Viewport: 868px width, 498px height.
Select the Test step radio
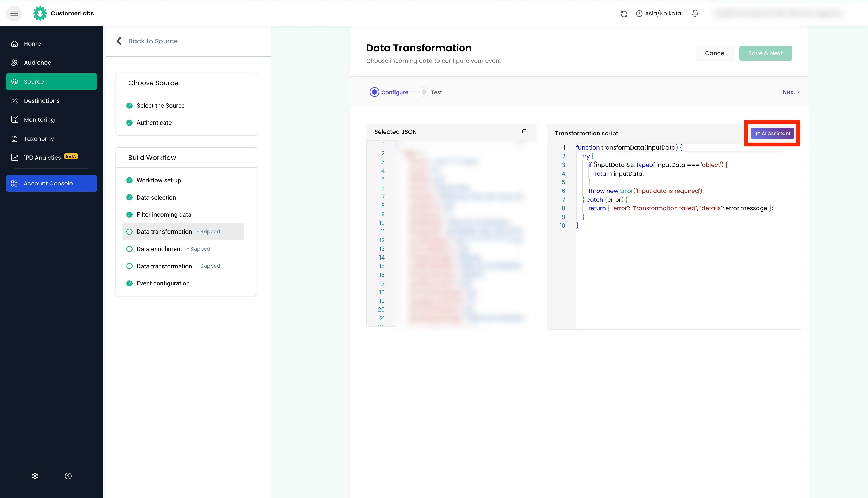[424, 92]
